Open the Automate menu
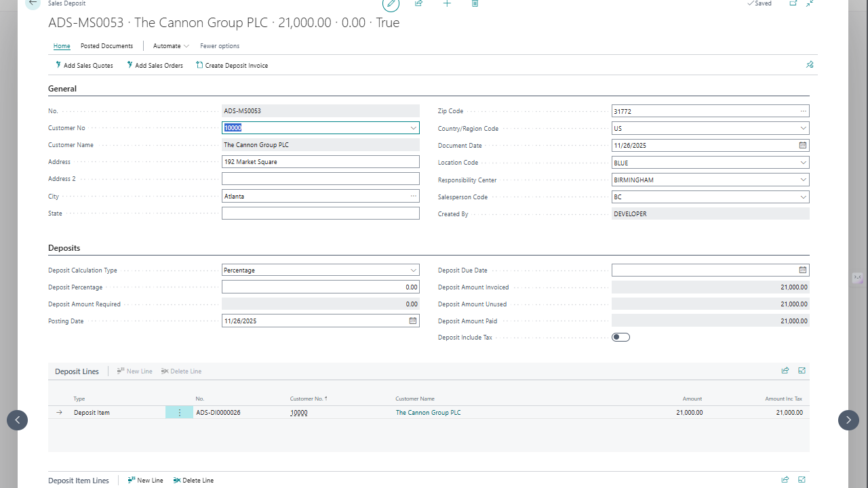The image size is (868, 488). [171, 46]
